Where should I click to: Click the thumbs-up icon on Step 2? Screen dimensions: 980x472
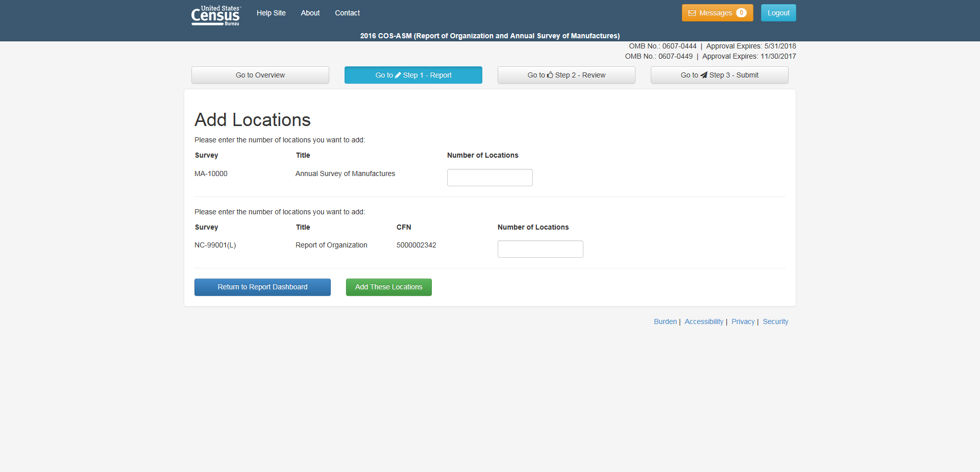550,75
